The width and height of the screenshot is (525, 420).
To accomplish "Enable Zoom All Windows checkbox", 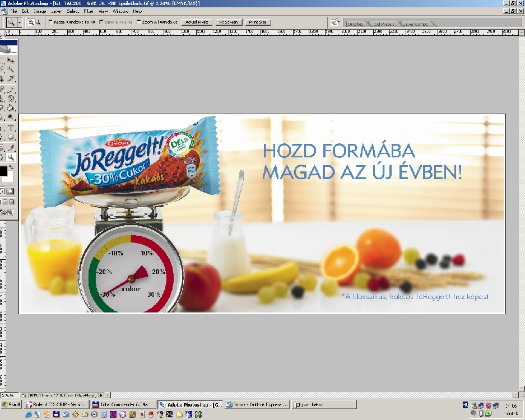I will point(138,22).
